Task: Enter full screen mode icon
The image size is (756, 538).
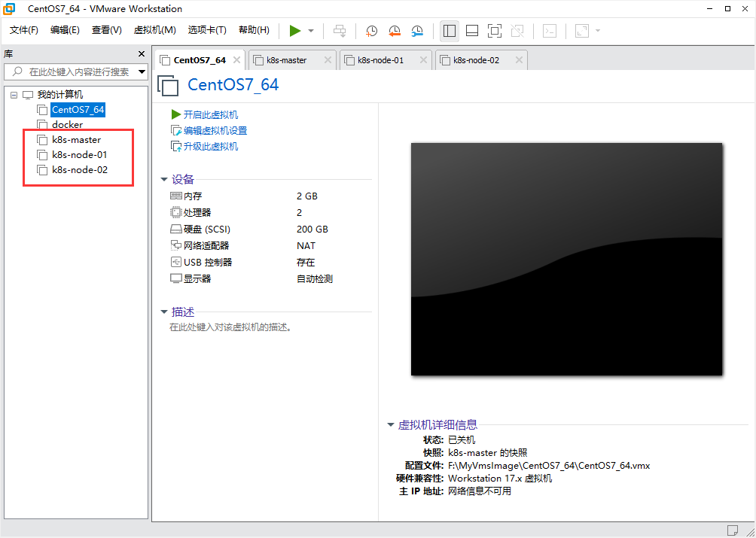Action: [x=494, y=31]
